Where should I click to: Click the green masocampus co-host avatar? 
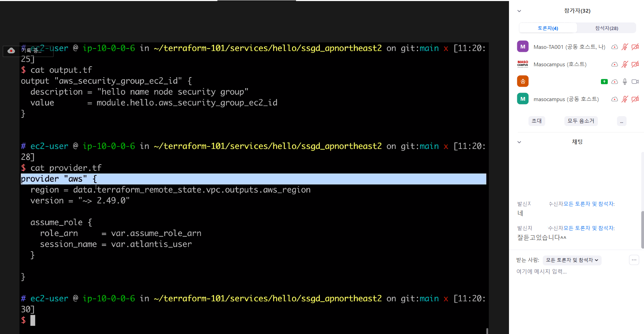tap(523, 99)
